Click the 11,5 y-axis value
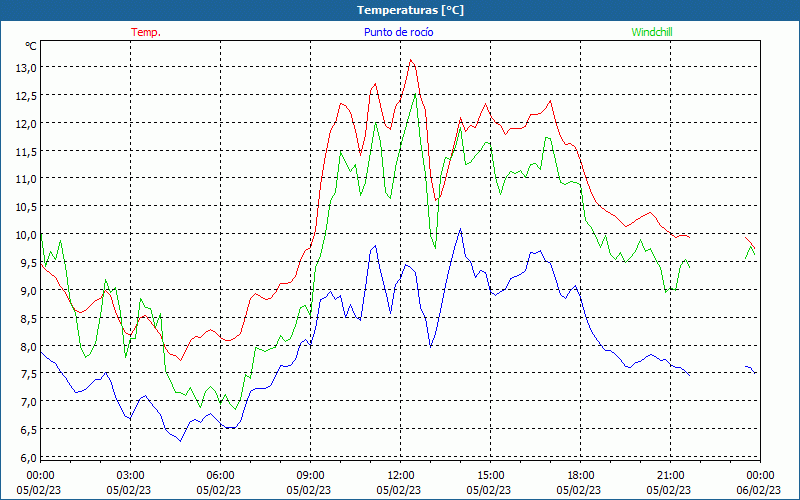Viewport: 800px width, 500px height. (x=25, y=151)
